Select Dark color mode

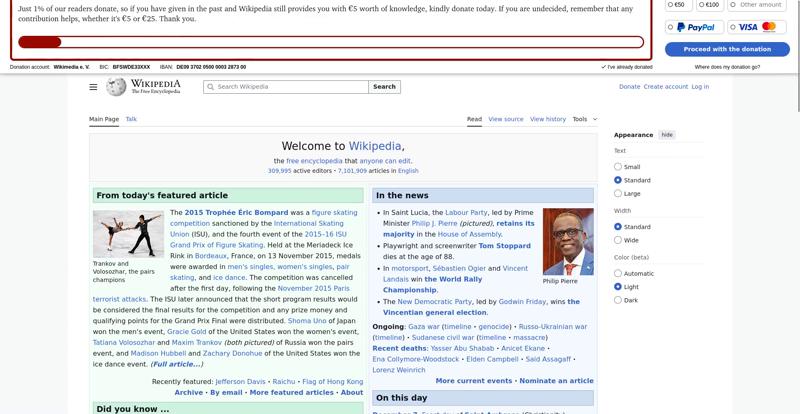coord(618,300)
